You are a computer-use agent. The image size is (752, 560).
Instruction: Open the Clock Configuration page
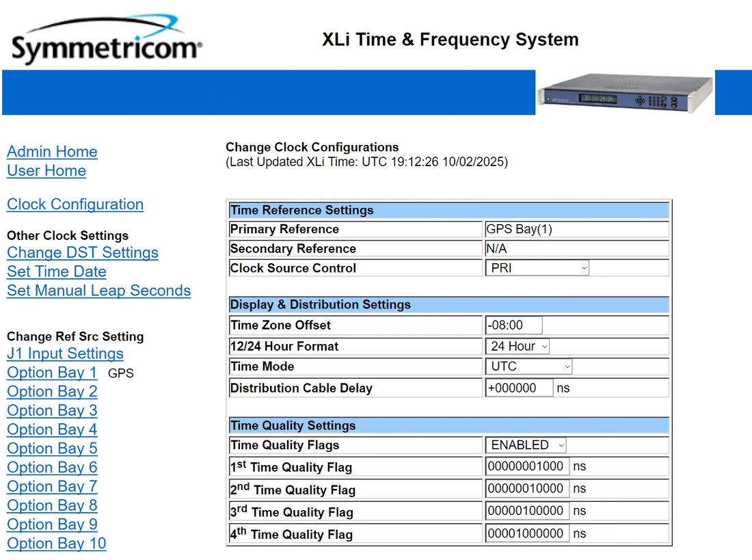(75, 204)
